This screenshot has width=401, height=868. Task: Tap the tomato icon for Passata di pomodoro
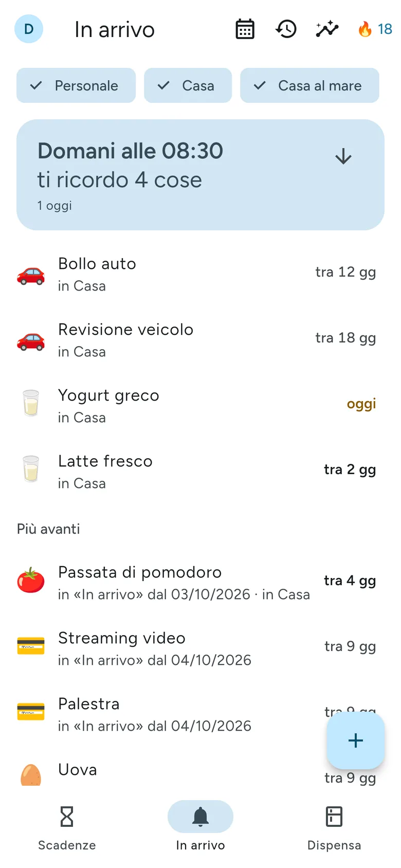point(31,580)
